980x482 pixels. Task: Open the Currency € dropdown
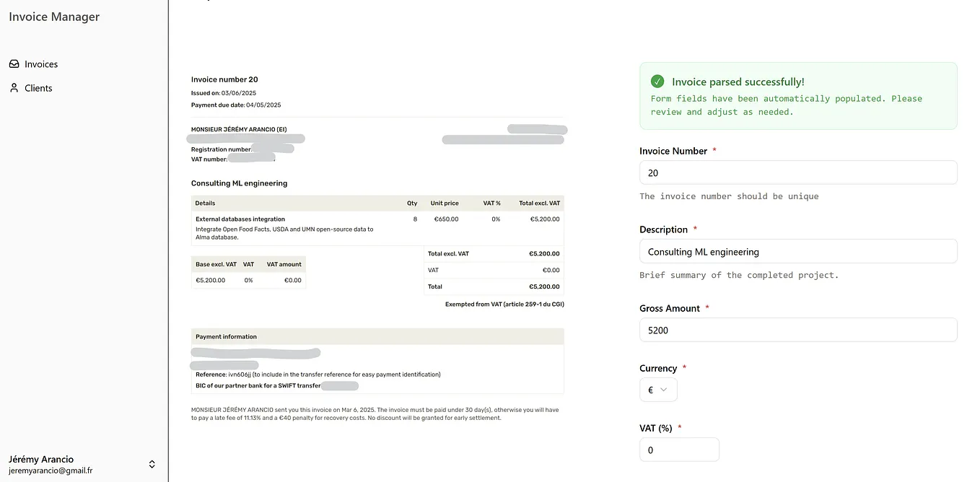(x=657, y=390)
